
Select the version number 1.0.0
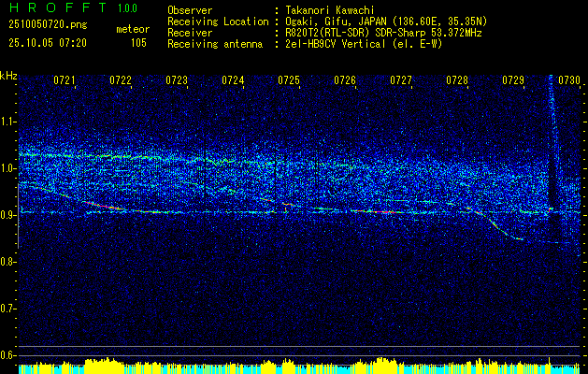pos(127,7)
